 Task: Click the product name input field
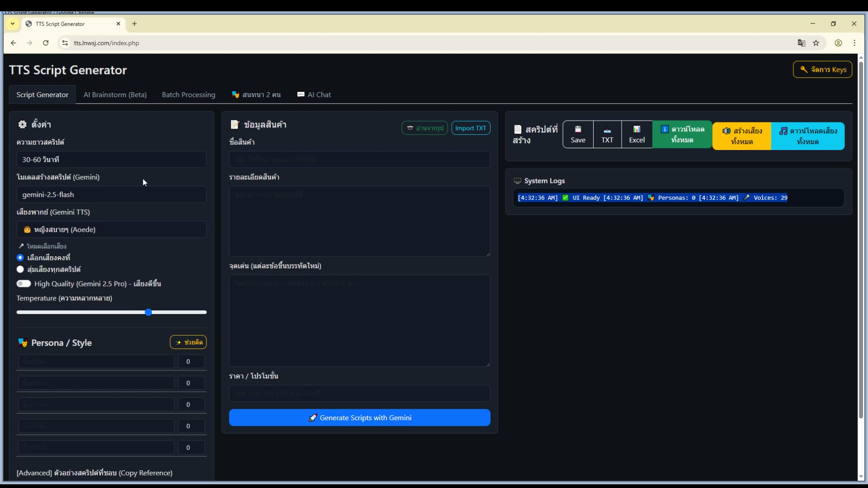359,159
